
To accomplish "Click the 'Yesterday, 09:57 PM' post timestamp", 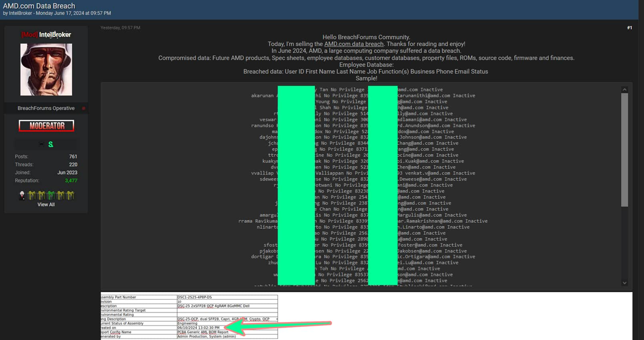I will (120, 28).
